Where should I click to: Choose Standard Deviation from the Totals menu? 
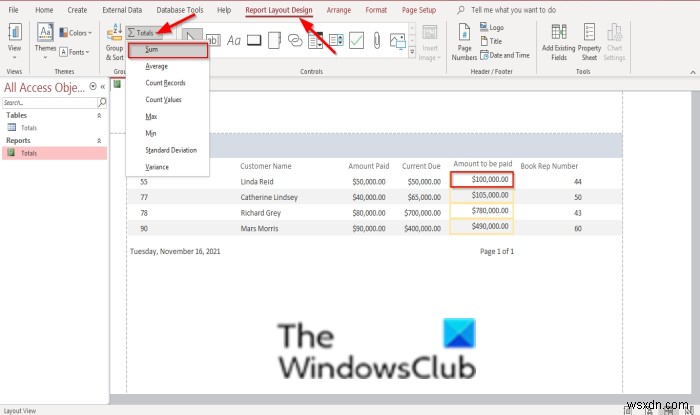click(168, 150)
